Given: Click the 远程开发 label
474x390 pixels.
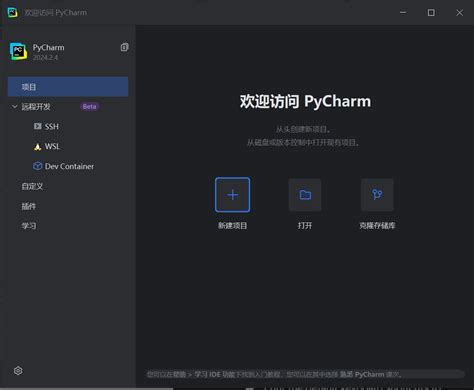Looking at the screenshot, I should [x=36, y=107].
